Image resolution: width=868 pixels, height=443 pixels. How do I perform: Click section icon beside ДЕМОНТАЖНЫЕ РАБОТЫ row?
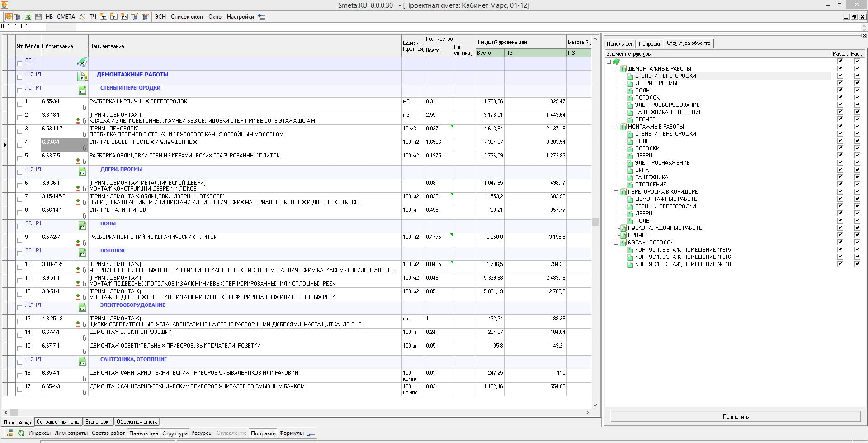click(x=82, y=76)
